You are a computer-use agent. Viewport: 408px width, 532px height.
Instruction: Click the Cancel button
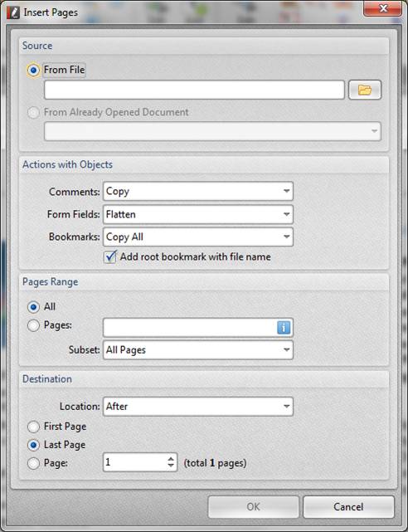tap(348, 507)
